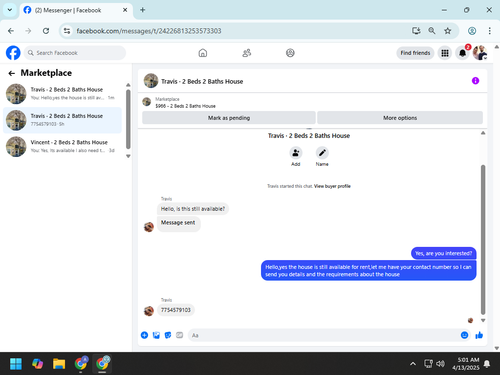Reload the page in browser toolbar
500x375 pixels.
(x=46, y=31)
